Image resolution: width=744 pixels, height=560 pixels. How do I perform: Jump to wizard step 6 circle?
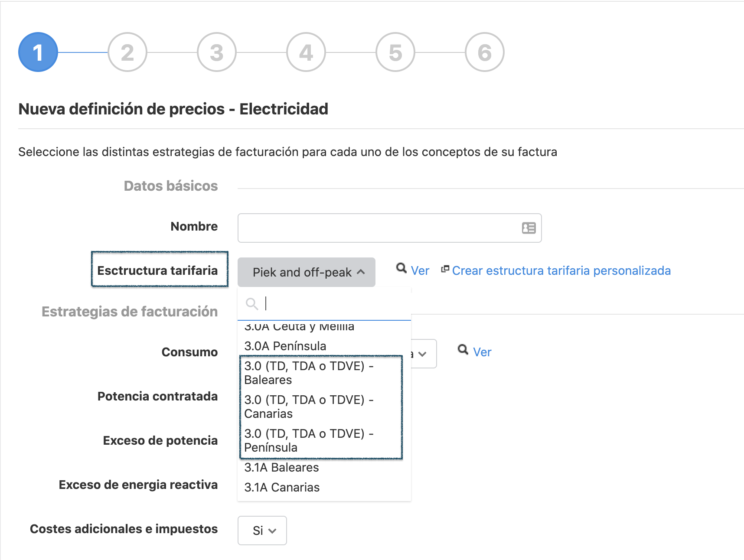pos(485,52)
